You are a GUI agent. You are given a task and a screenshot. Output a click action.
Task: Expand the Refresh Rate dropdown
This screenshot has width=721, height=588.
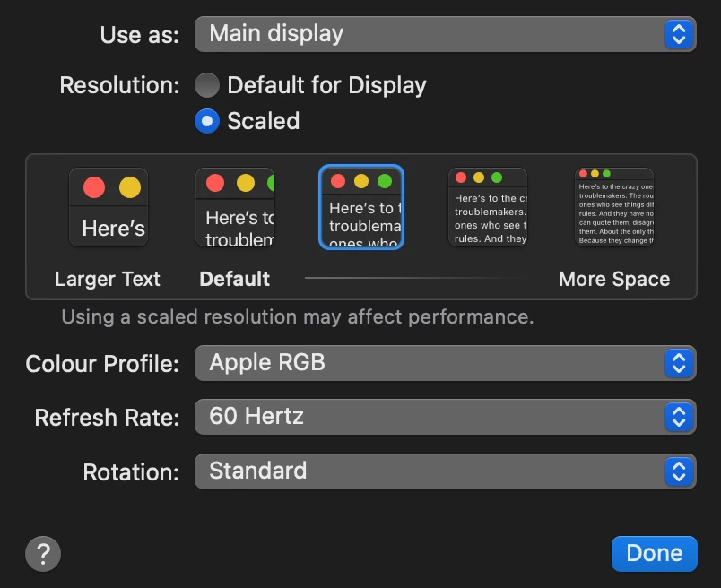(x=430, y=417)
